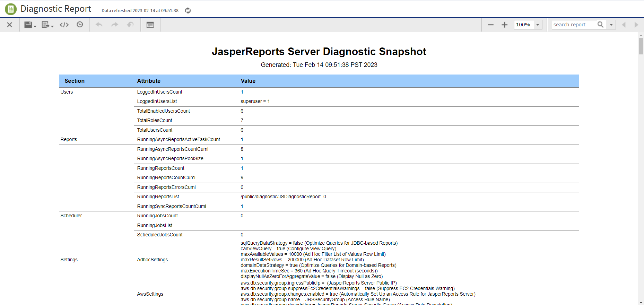
Task: Click the Diagnostic Report green logo icon
Action: coord(10,9)
